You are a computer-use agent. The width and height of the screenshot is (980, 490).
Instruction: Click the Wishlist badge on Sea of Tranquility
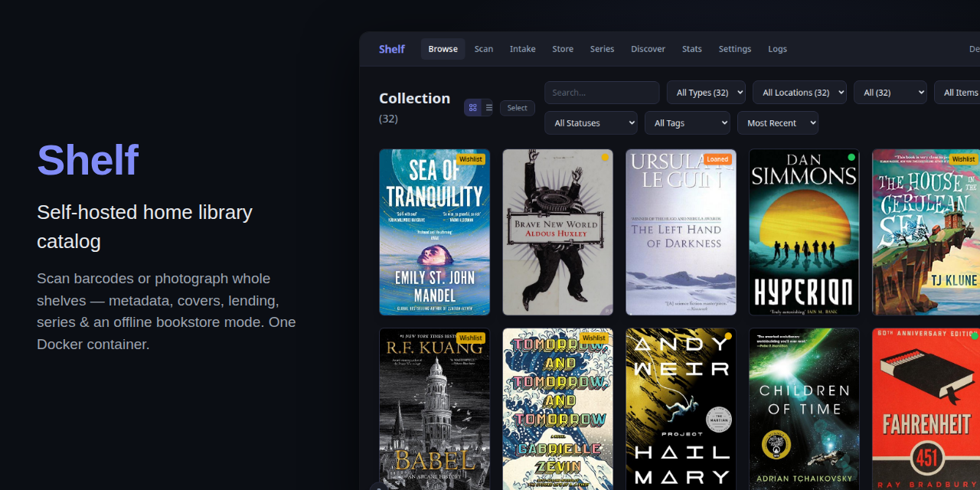point(471,159)
